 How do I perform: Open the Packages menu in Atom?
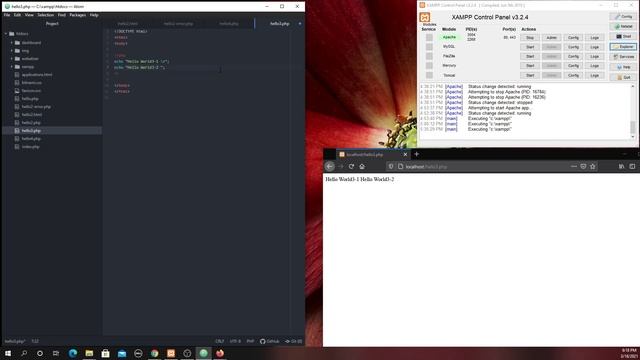[x=78, y=15]
